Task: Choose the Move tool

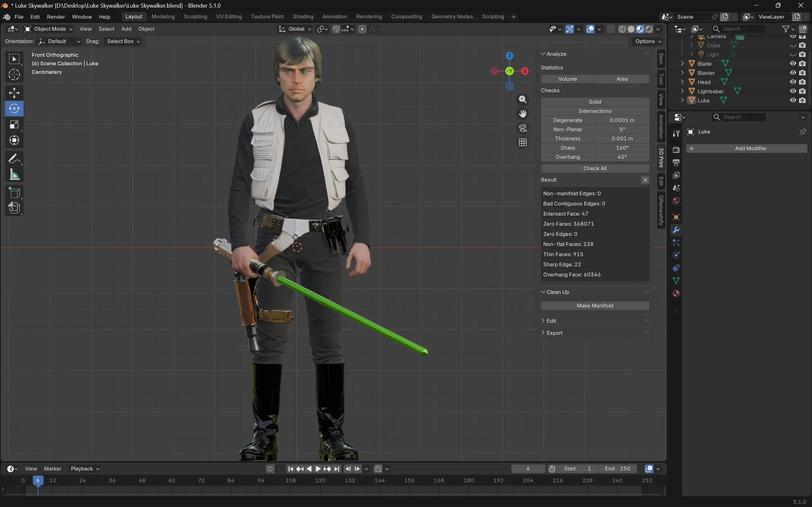Action: [14, 93]
